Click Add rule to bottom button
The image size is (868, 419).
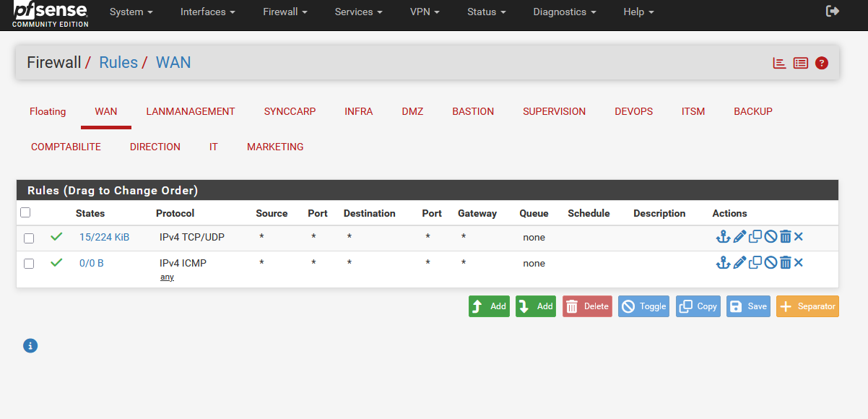[x=536, y=306]
